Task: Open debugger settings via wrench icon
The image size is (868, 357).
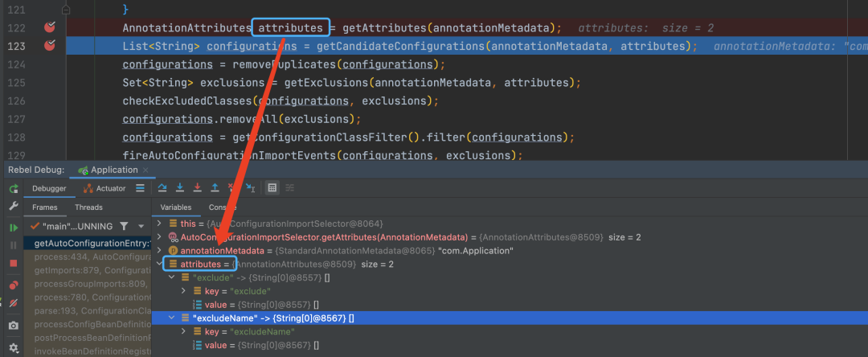Action: (14, 207)
